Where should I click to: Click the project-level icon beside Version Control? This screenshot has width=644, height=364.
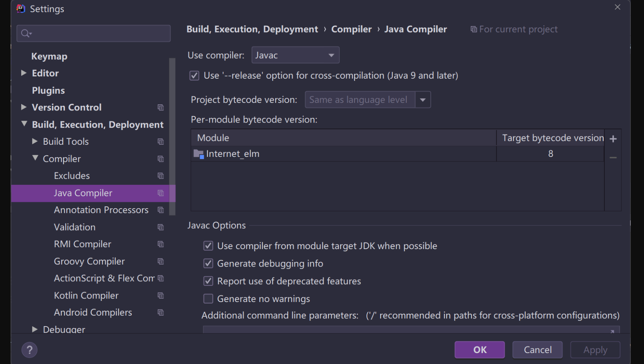click(161, 108)
